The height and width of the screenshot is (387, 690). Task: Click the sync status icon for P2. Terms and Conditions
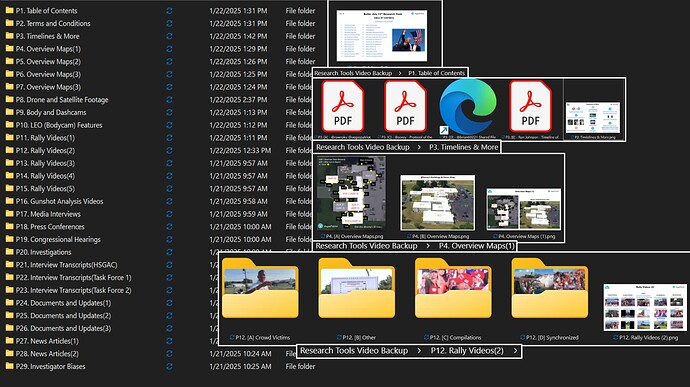169,23
